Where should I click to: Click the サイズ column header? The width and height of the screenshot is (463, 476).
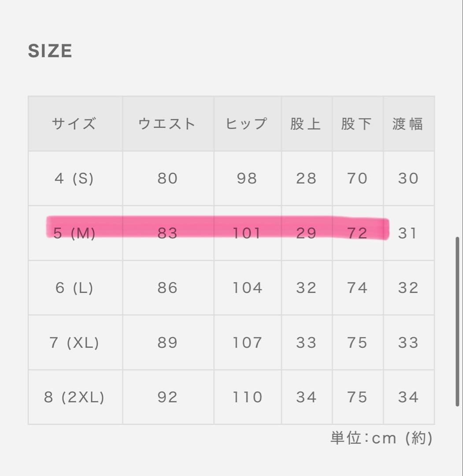(74, 124)
